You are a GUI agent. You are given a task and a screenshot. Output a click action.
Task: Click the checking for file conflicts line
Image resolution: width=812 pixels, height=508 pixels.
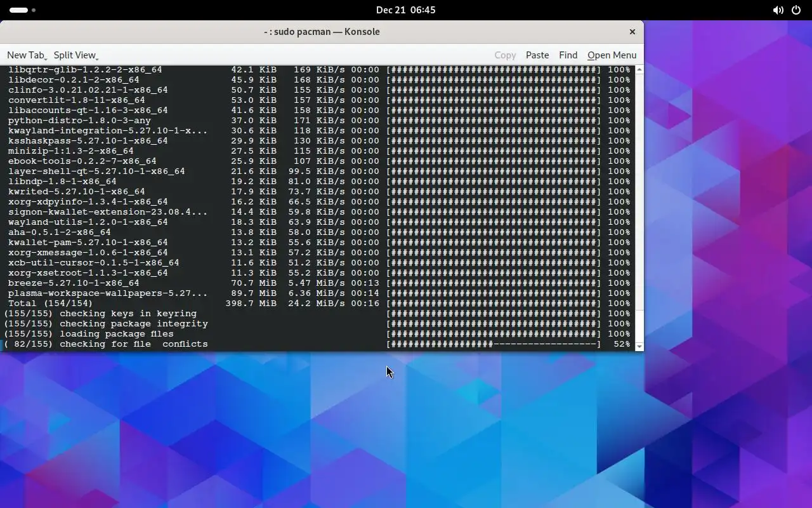317,344
